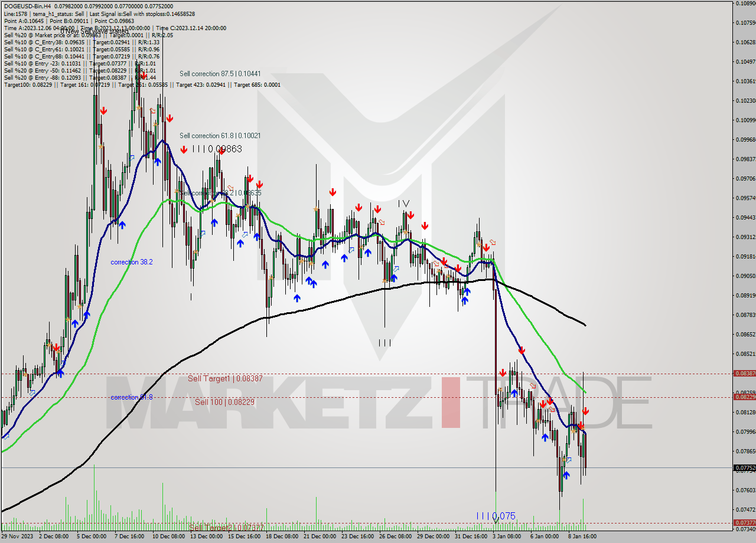Screen dimensions: 756x543
Task: Click 'Sell correction 87.5 | 0.10441' label
Action: click(x=220, y=74)
